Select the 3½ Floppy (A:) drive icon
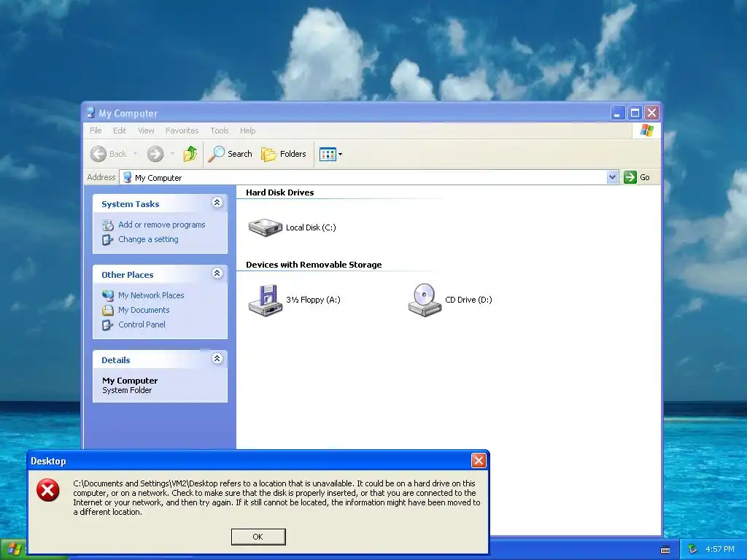747x560 pixels. (266, 300)
